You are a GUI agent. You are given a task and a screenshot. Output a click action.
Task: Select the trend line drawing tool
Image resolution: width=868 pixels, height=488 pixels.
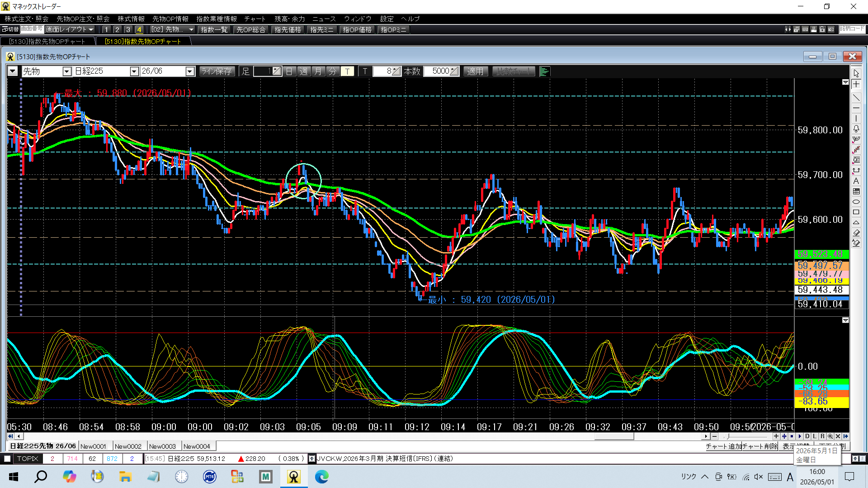(x=856, y=97)
